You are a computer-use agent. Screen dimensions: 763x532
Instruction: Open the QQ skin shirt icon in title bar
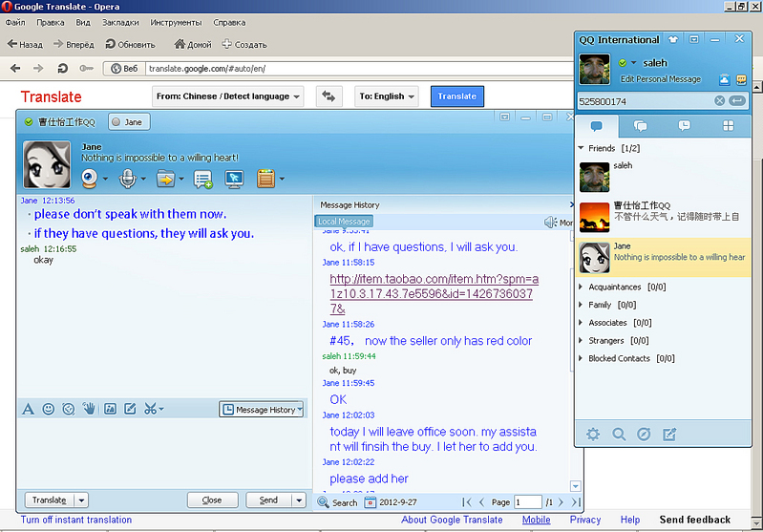(x=673, y=39)
